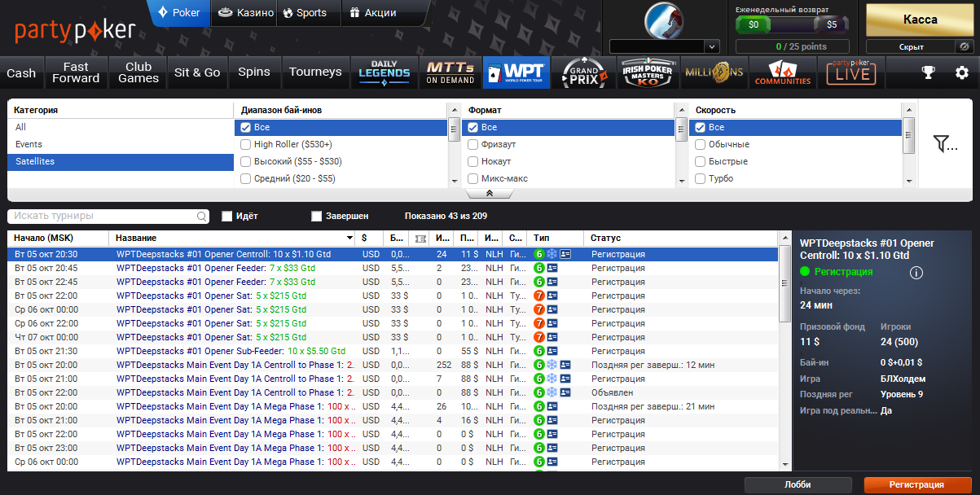
Task: Switch to the Poker tab
Action: [x=179, y=13]
